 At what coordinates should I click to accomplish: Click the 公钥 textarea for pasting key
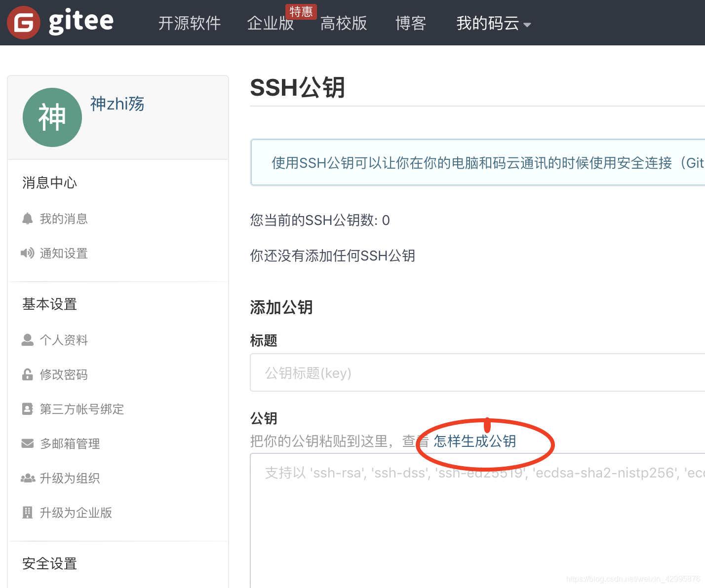coord(477,520)
